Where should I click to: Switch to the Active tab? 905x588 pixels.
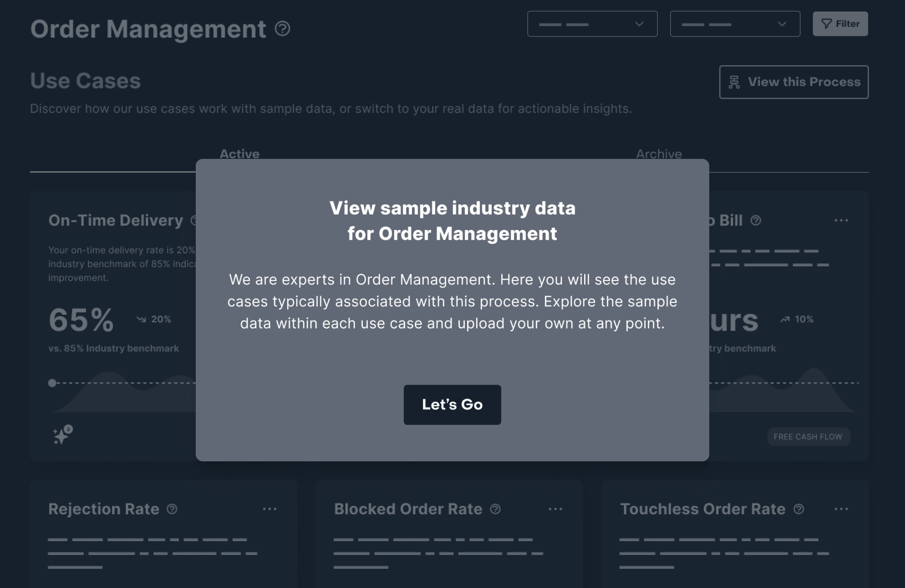point(239,154)
